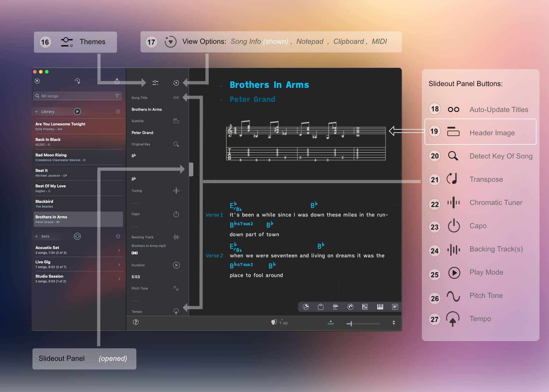
Task: Click the sheet music header image
Action: [x=306, y=141]
